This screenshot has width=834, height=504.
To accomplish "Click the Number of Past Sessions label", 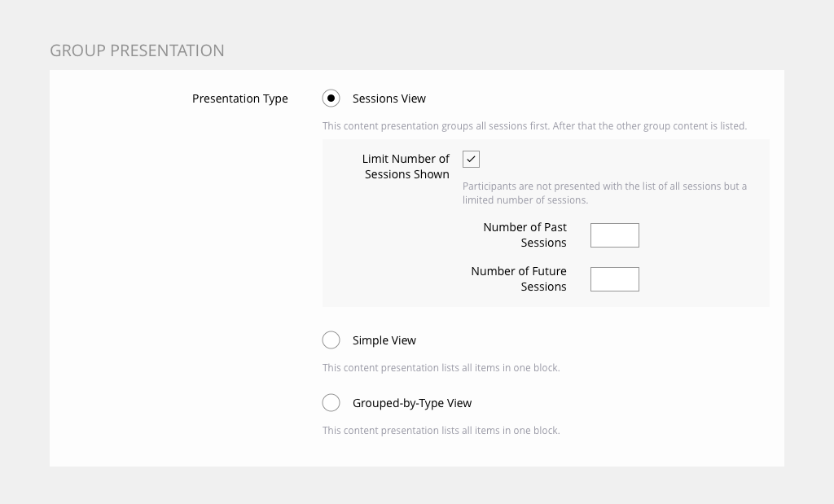I will 525,234.
